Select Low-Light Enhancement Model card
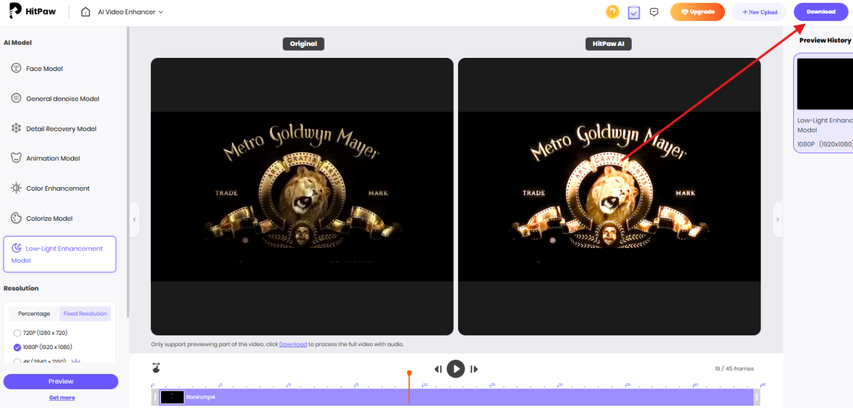Viewport: 853px width, 408px height. coord(59,254)
